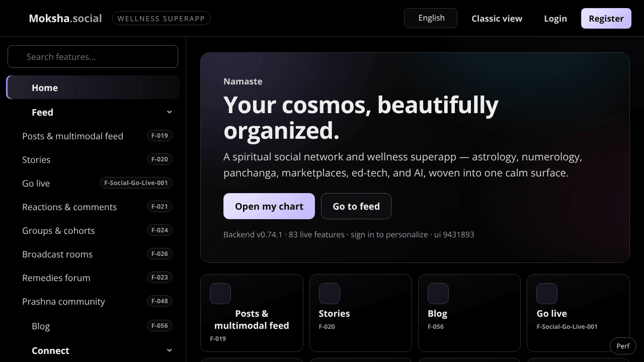This screenshot has height=362, width=644.
Task: Click the F-019 badge in sidebar
Action: [159, 136]
